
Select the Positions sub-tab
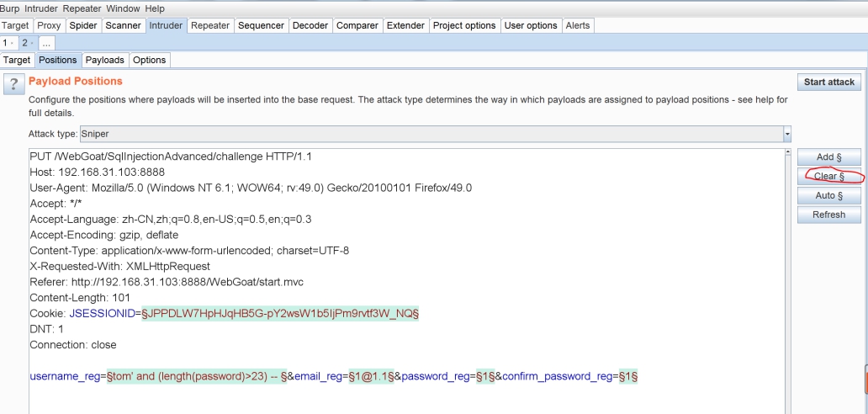[x=58, y=60]
